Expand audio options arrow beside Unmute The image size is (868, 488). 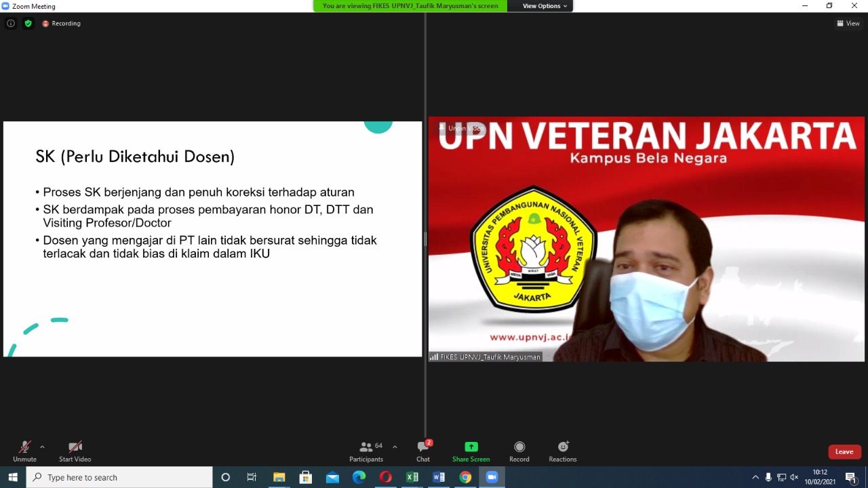tap(42, 447)
